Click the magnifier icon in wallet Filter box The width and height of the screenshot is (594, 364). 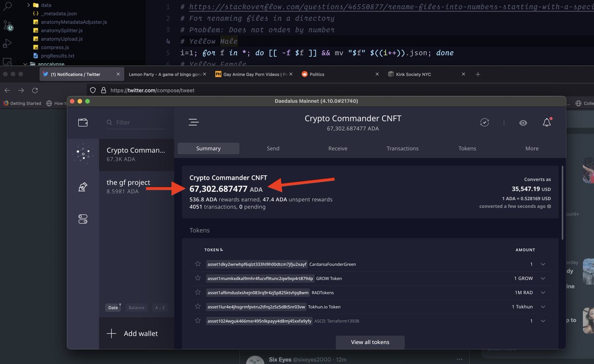point(109,122)
